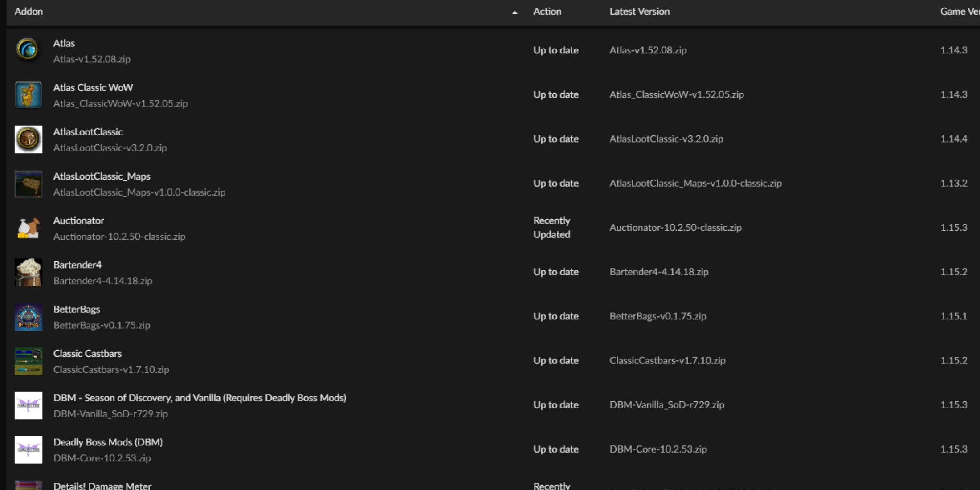Click the BetterBags addon icon

point(28,317)
